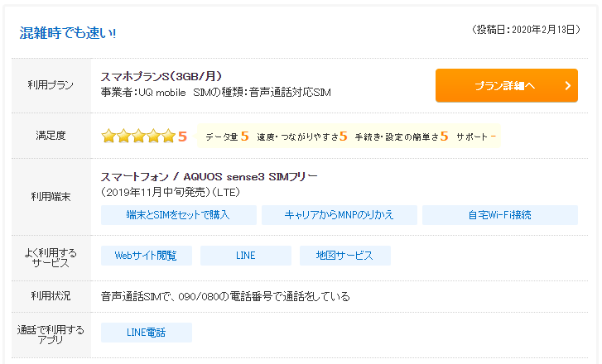Open the プラン詳細へ orange button
The image size is (602, 364).
point(507,85)
